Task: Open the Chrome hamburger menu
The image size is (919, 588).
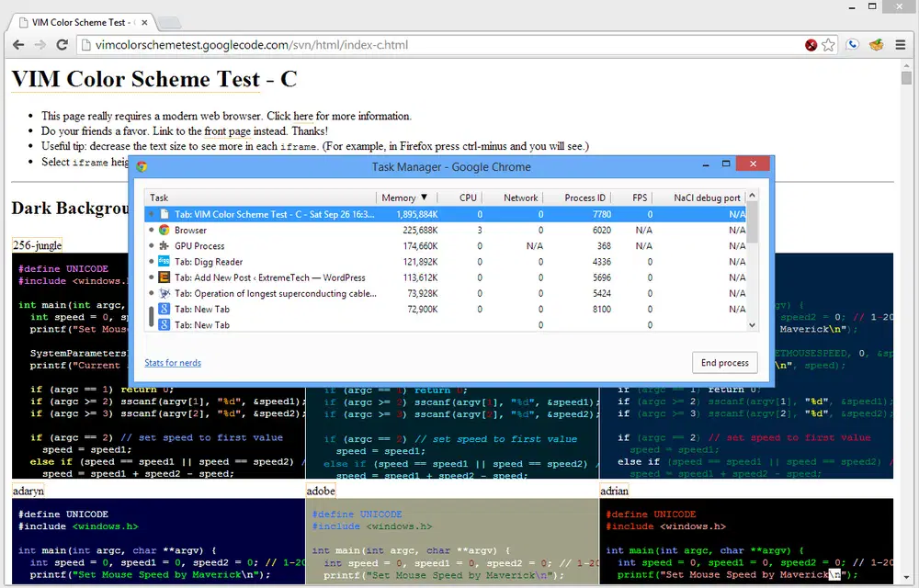Action: 901,45
